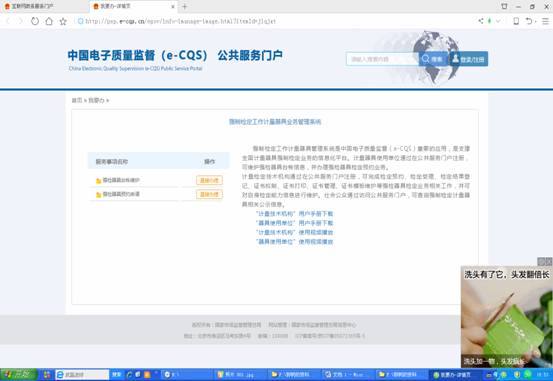Click the orange button for the second service row
Image resolution: width=553 pixels, height=381 pixels.
click(x=209, y=194)
